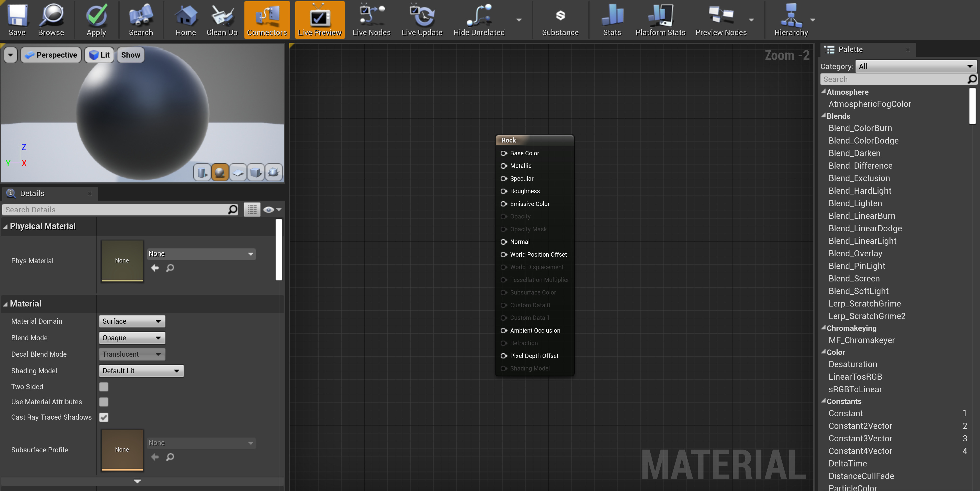Select the cylinder preview mesh
The image size is (980, 491).
[202, 172]
